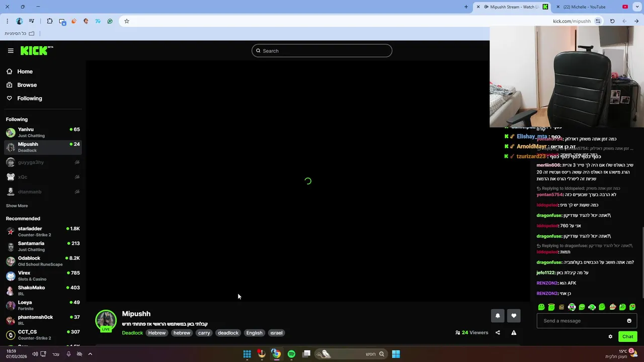This screenshot has width=644, height=362.
Task: Open the Deadlock category link
Action: [x=132, y=333]
